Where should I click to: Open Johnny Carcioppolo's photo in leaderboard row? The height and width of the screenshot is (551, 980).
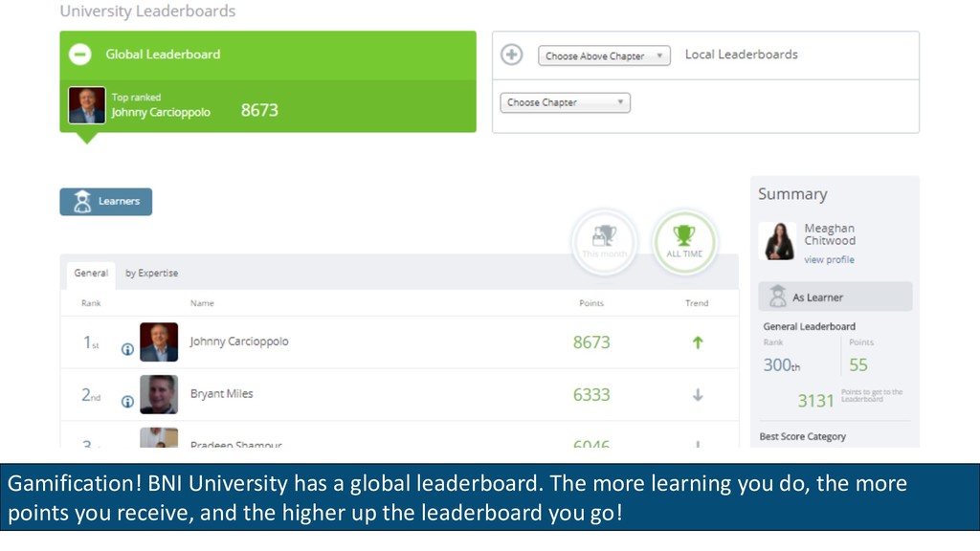(159, 342)
